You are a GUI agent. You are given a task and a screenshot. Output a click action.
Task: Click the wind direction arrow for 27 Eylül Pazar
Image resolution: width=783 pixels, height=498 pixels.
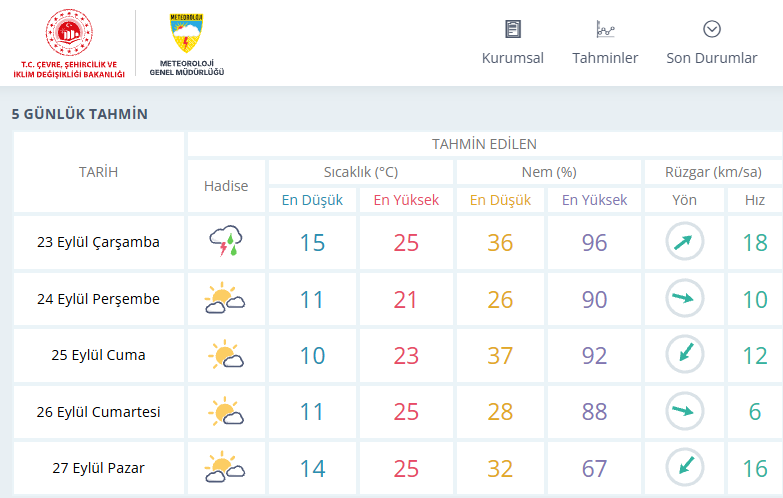point(685,467)
